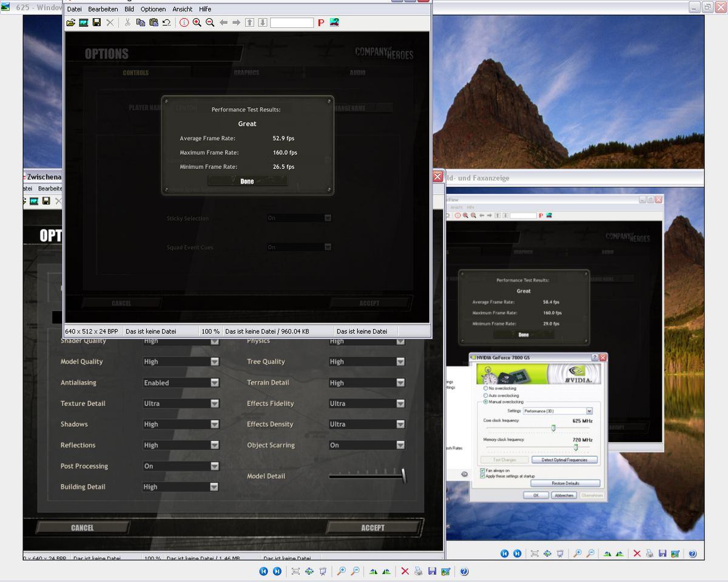Show image information via red info icon
The image size is (728, 582).
tap(184, 22)
